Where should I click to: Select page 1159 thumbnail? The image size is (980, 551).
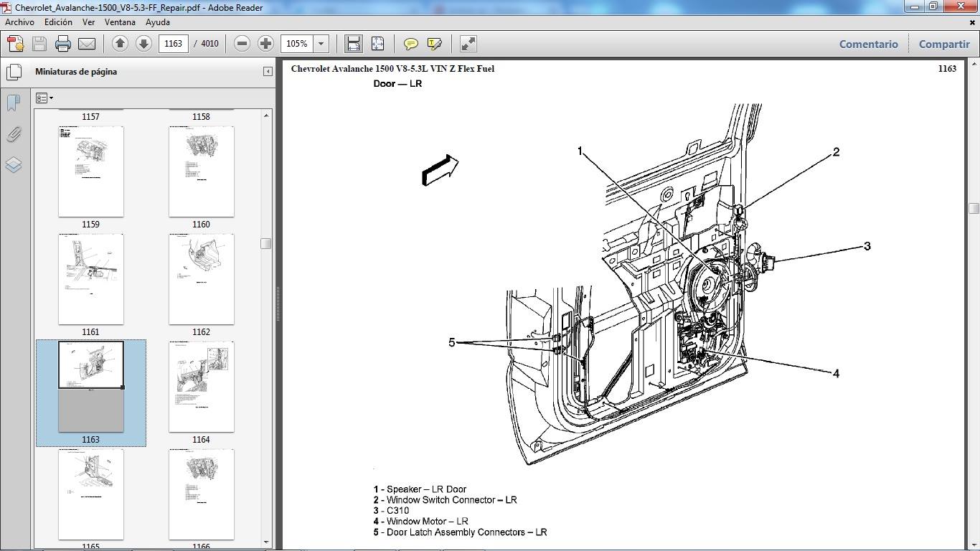click(x=91, y=171)
